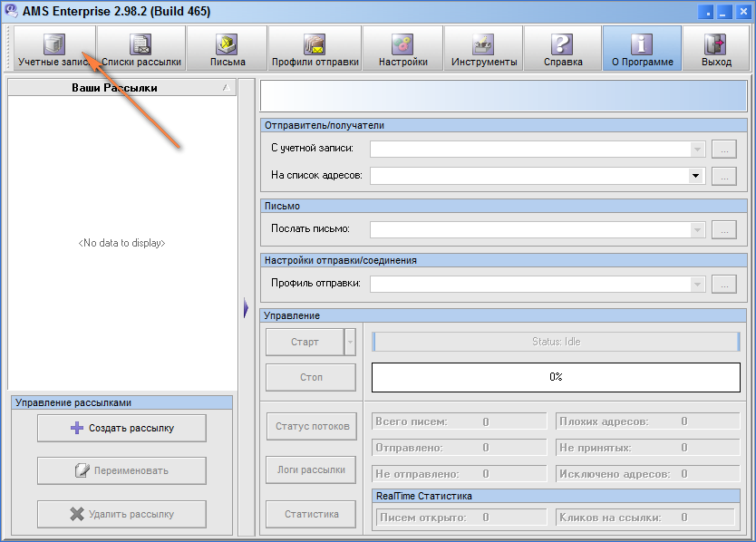Click the 0% progress bar
Viewport: 756px width, 542px height.
click(x=556, y=377)
